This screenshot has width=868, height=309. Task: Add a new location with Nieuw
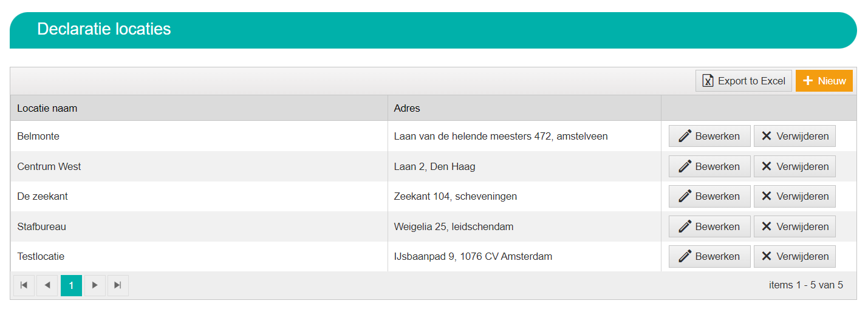point(824,81)
